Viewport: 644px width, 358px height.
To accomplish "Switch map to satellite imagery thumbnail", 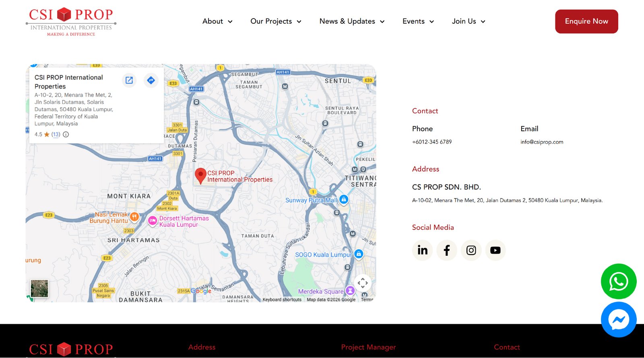I will click(39, 288).
